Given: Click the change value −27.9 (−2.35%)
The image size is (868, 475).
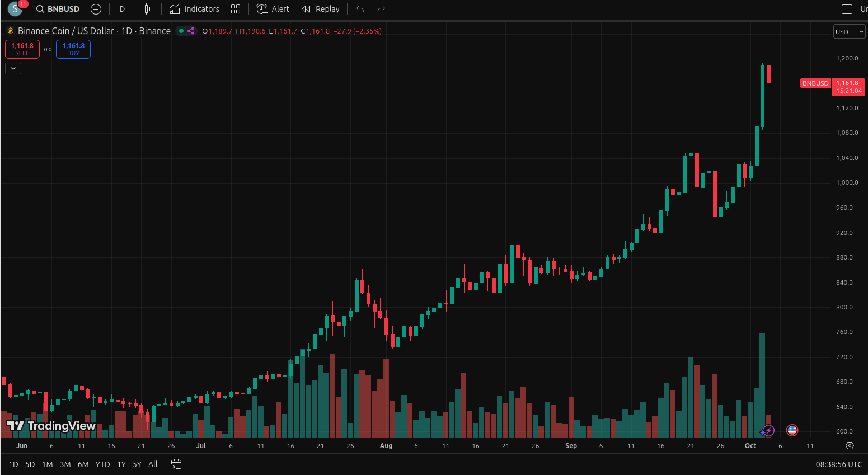Looking at the screenshot, I should coord(358,31).
